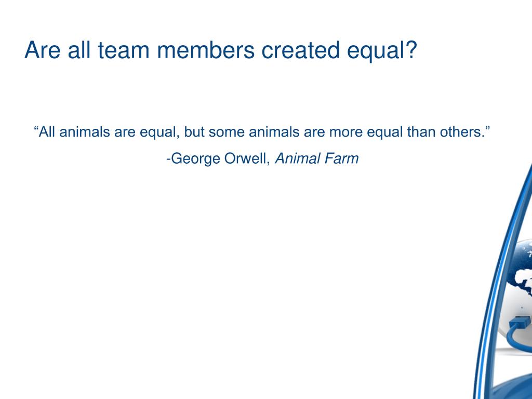The width and height of the screenshot is (532, 399).
Task: Click the word "but" in the quote
Action: pyautogui.click(x=194, y=132)
